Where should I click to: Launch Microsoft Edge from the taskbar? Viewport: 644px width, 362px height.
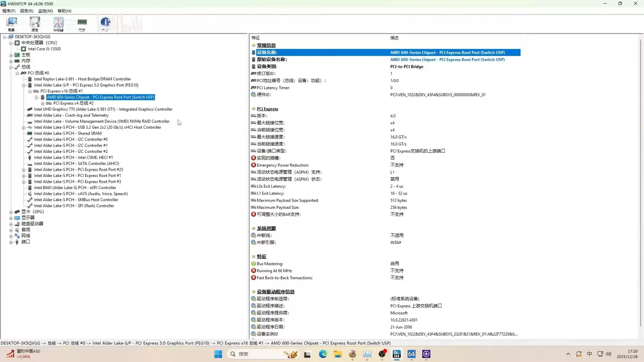pyautogui.click(x=323, y=354)
